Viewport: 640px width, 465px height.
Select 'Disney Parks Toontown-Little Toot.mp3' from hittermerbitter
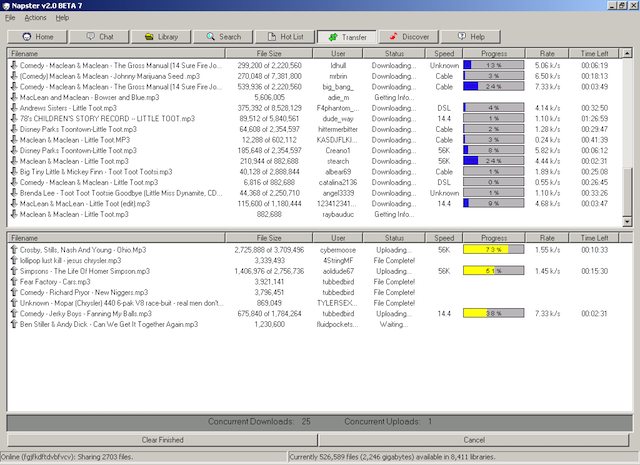pos(78,129)
